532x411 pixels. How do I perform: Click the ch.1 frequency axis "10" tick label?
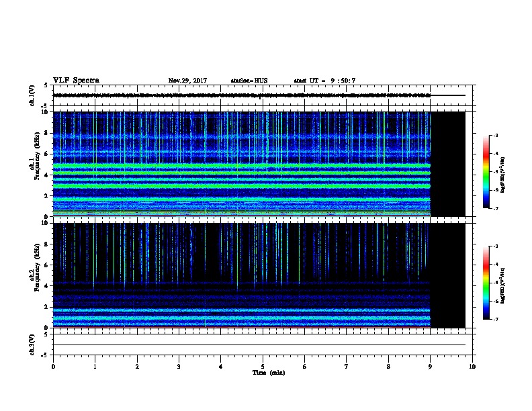(x=46, y=112)
